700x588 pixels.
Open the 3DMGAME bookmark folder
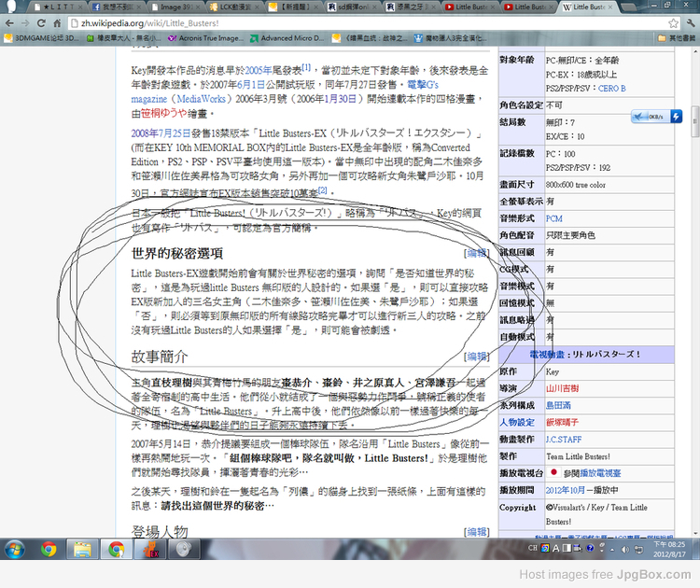click(x=43, y=38)
